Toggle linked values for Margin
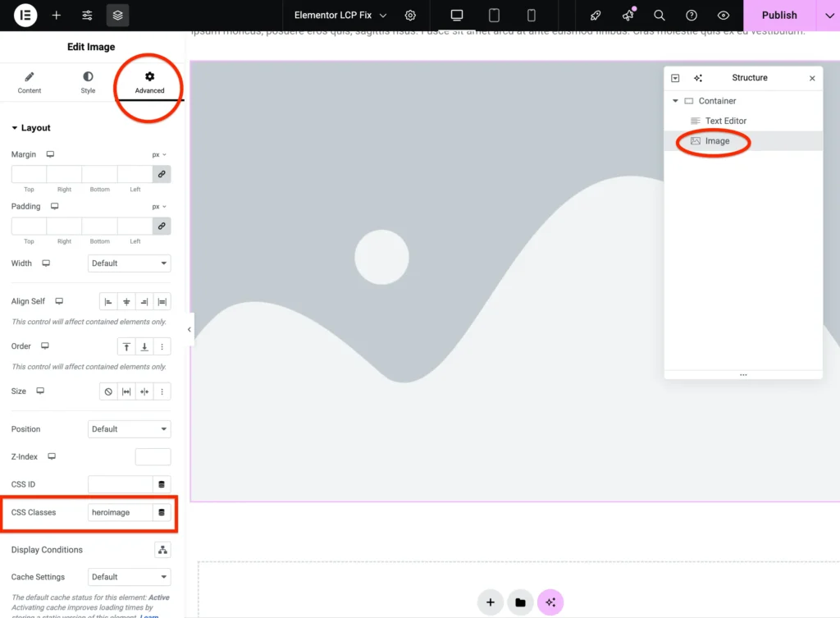The height and width of the screenshot is (618, 840). (x=162, y=174)
